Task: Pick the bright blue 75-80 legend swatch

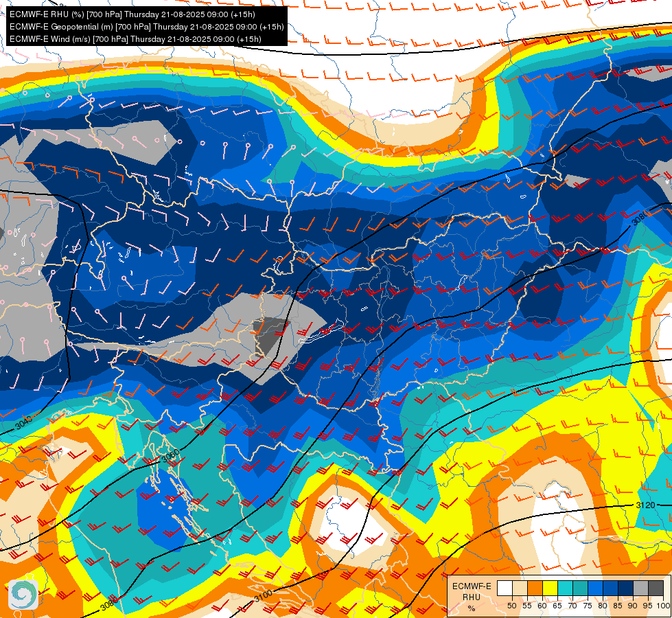Action: click(595, 588)
